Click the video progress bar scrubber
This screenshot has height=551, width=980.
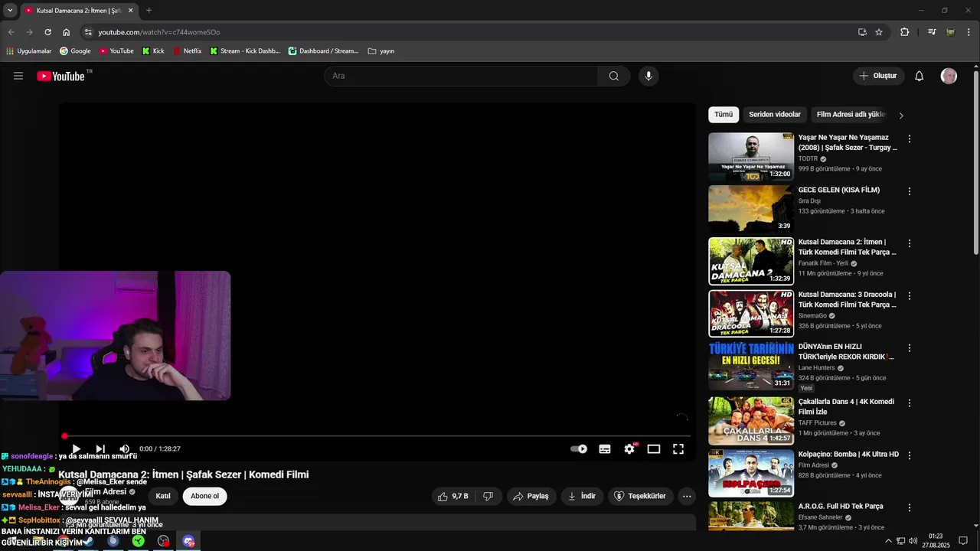[65, 436]
